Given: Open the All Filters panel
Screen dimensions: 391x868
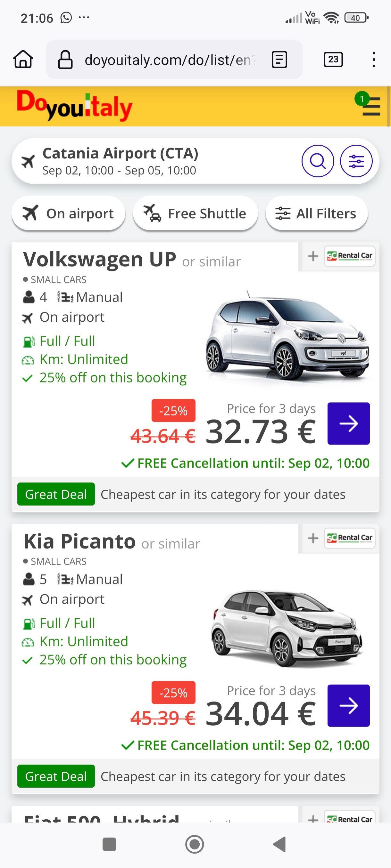Looking at the screenshot, I should click(x=316, y=213).
